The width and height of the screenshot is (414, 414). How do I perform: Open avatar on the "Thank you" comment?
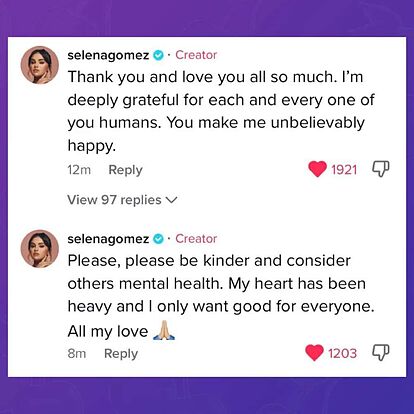[40, 65]
